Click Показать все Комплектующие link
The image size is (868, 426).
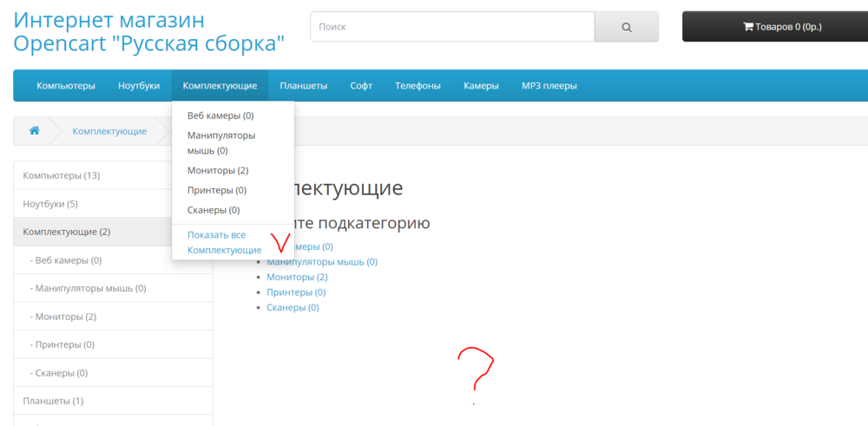click(224, 242)
